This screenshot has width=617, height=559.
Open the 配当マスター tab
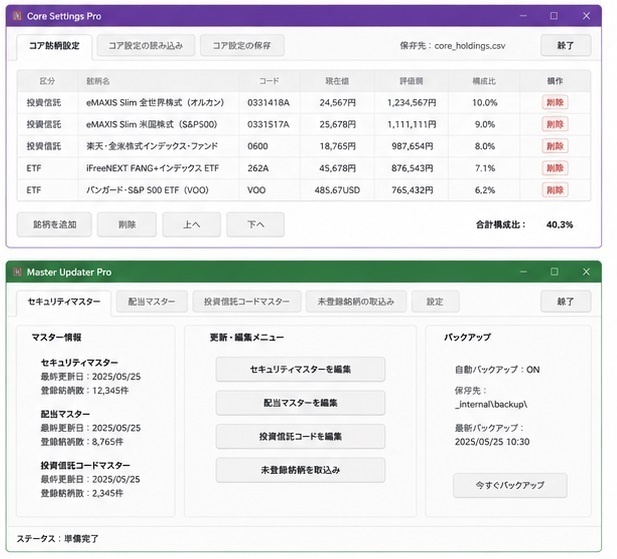(x=151, y=302)
